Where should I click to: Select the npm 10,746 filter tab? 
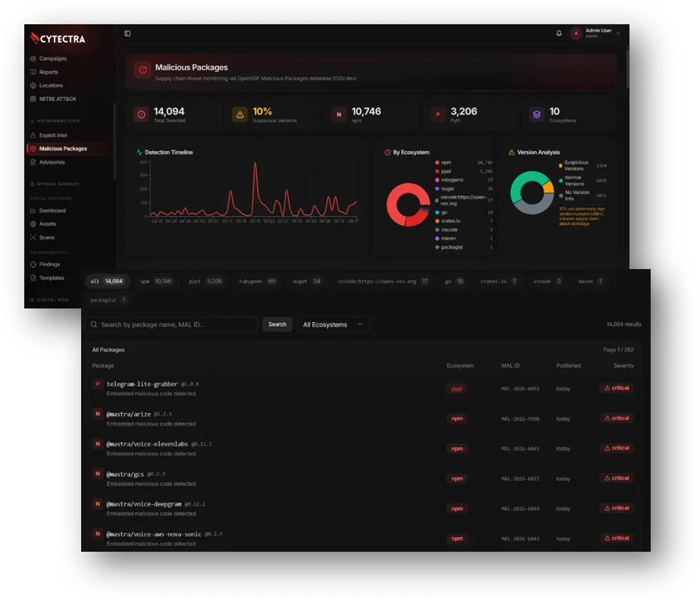pos(155,281)
